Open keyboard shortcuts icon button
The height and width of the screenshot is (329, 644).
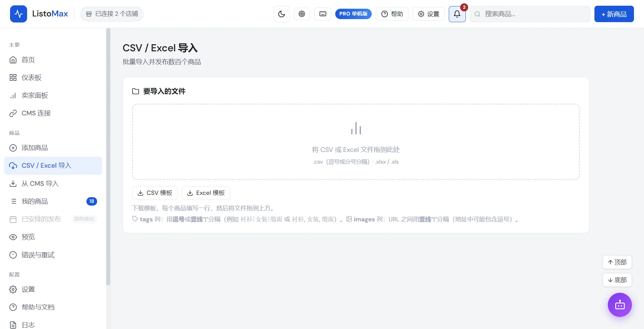coord(323,14)
